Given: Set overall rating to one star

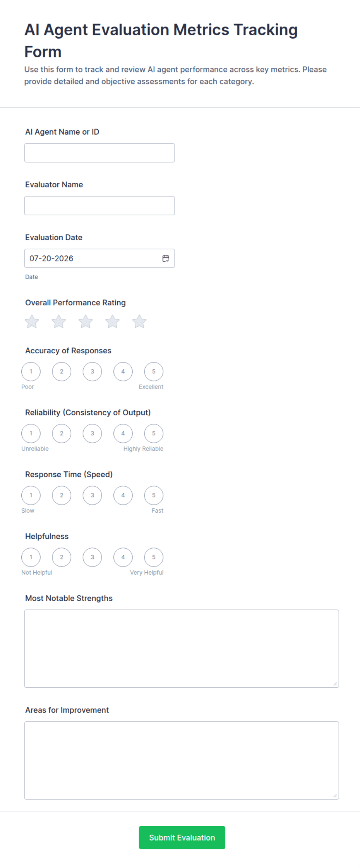Looking at the screenshot, I should 32,322.
